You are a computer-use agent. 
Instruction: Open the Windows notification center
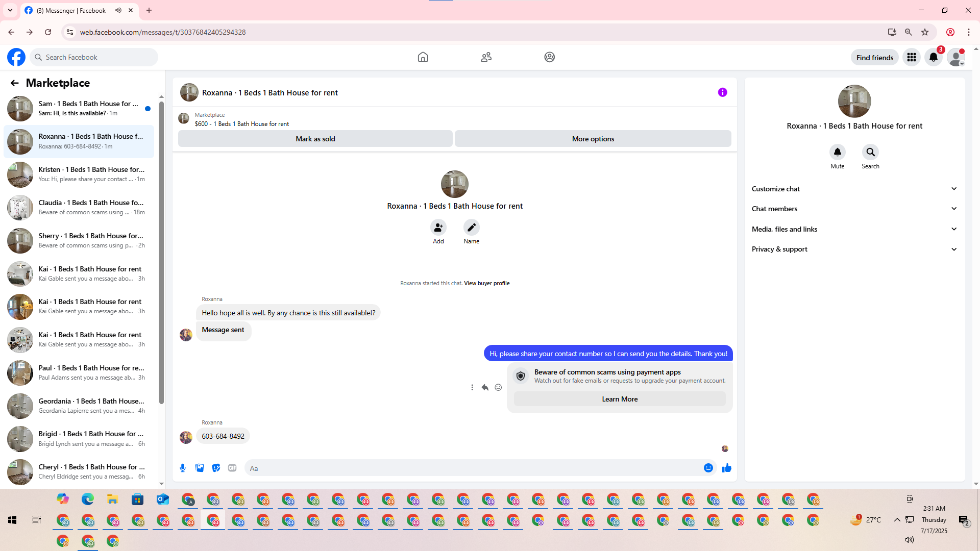coord(964,520)
